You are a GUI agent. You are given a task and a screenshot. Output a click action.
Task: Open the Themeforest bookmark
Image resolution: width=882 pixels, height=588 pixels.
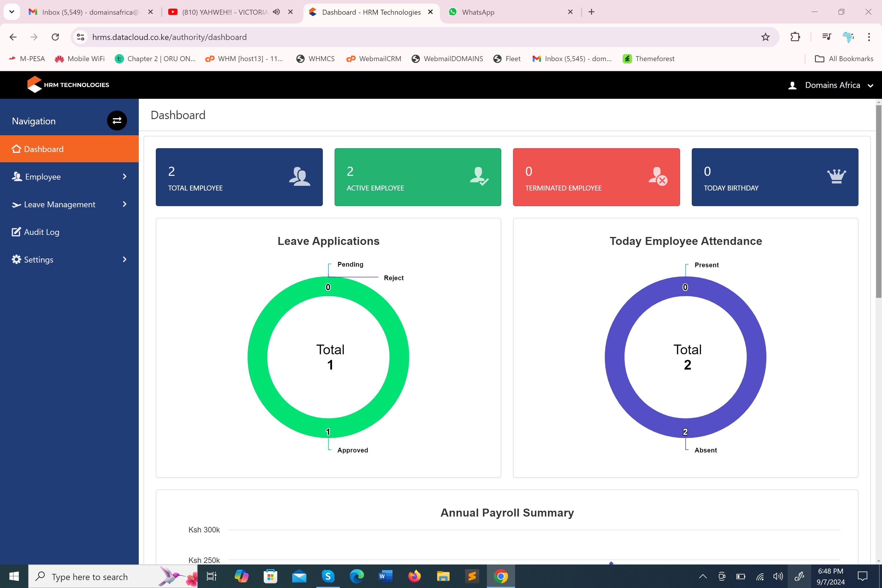[648, 59]
